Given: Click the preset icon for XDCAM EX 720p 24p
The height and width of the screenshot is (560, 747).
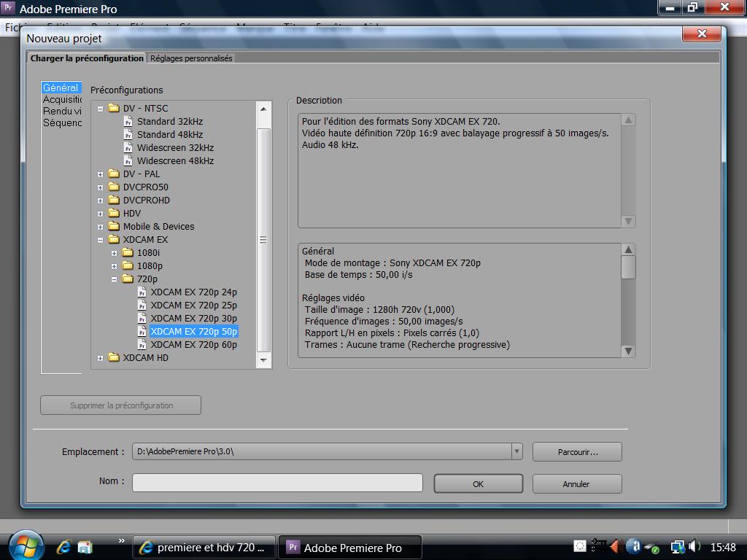Looking at the screenshot, I should [142, 292].
